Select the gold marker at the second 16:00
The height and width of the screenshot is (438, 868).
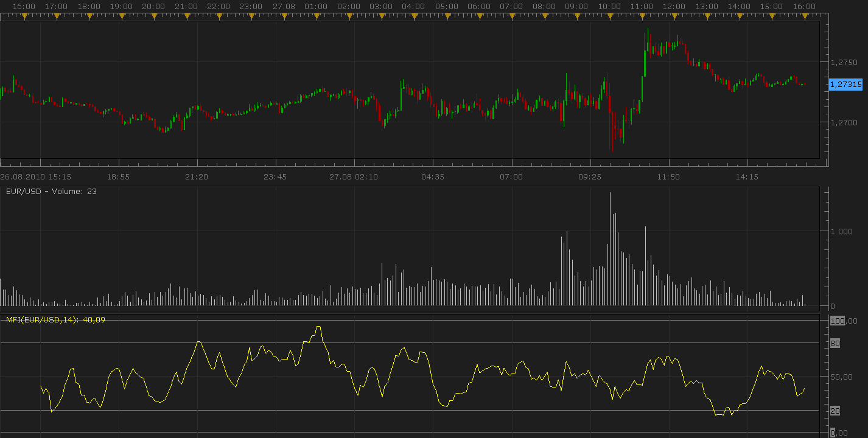coord(804,16)
